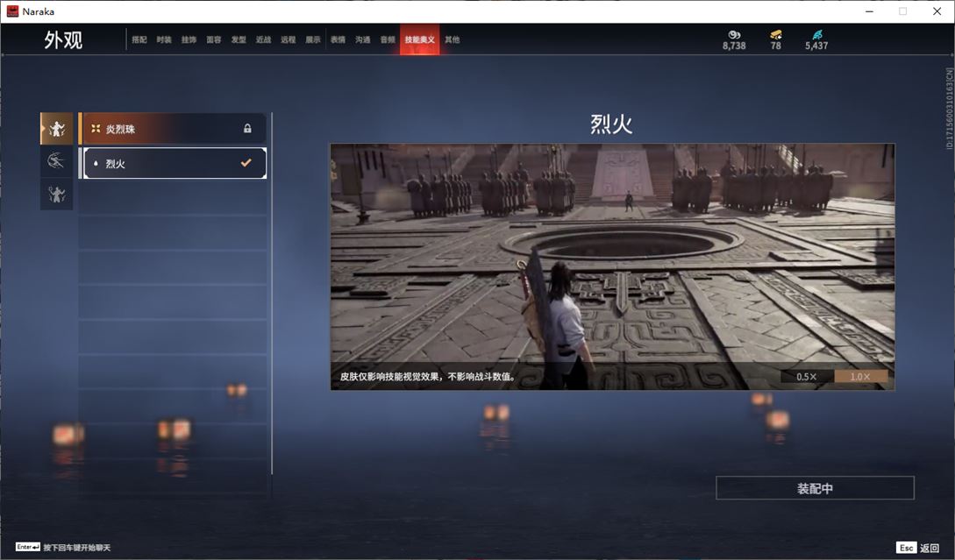Switch to the 其他 tab
This screenshot has height=560, width=955.
coord(452,39)
